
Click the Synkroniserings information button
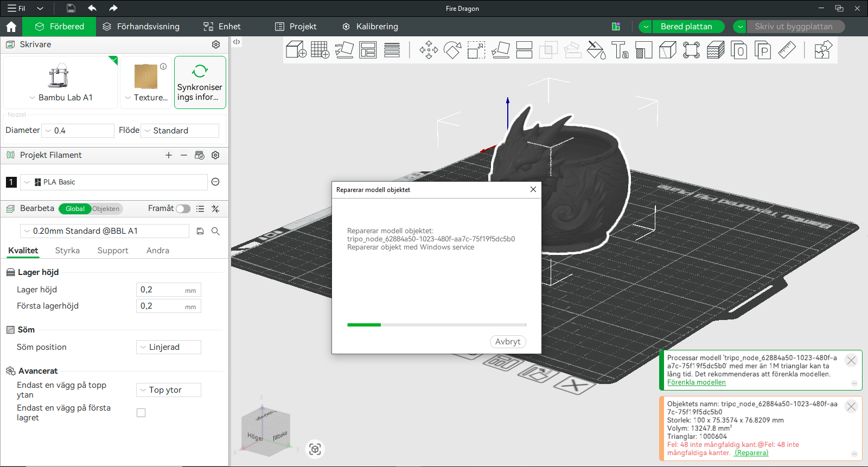pos(200,82)
